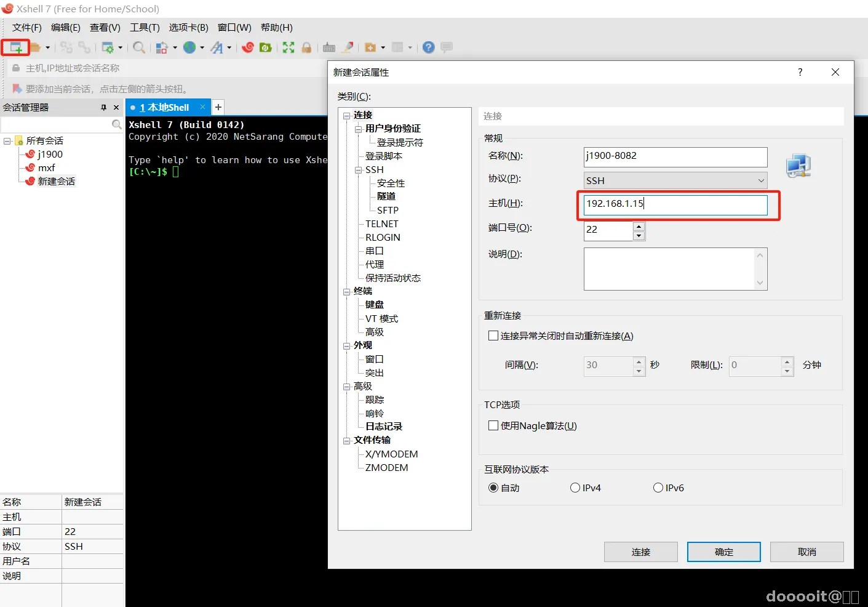This screenshot has height=607, width=868.
Task: Open dropdown arrow beside Open Session icon
Action: coord(47,47)
